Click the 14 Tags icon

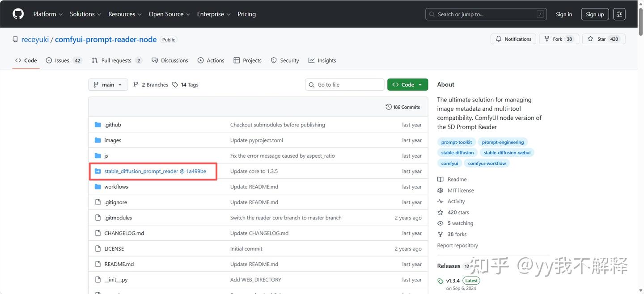click(x=175, y=84)
